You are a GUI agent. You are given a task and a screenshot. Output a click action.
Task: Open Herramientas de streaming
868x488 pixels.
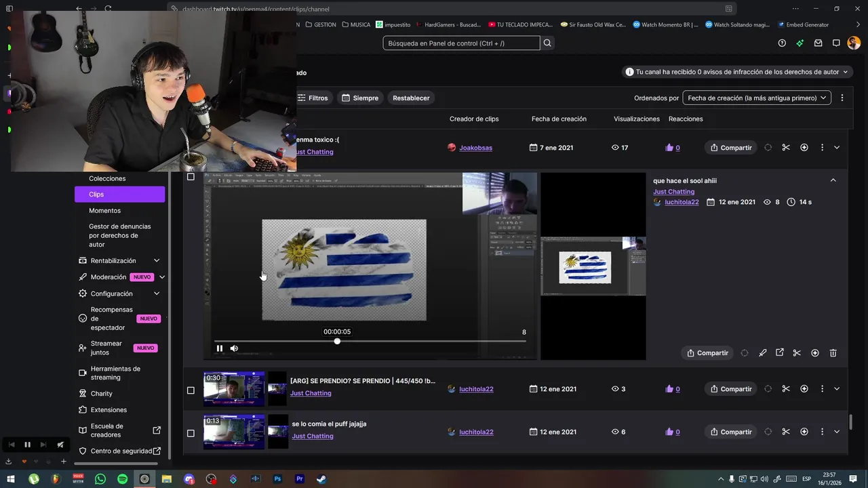tap(115, 373)
